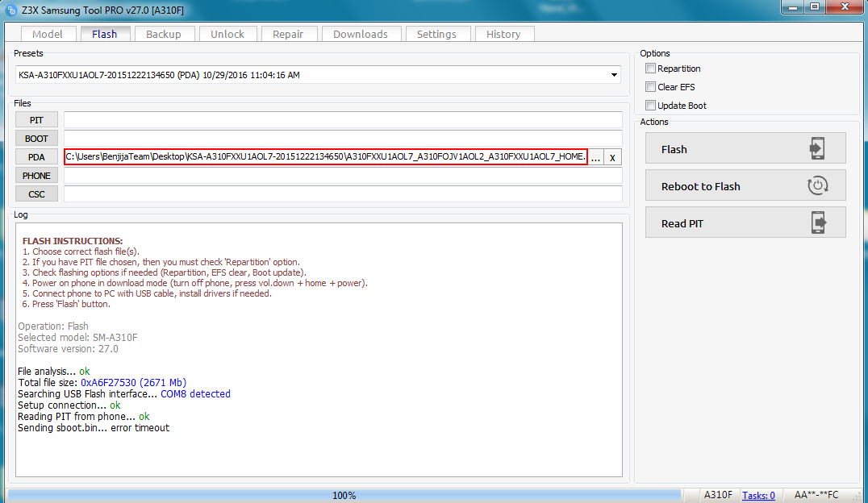Click the BOOT file button
Viewport: 868px width, 503px height.
tap(36, 139)
